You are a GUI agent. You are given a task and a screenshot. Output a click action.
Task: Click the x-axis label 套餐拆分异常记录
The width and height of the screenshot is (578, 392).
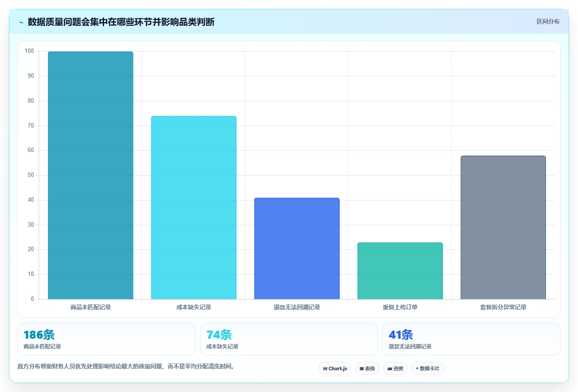point(503,307)
